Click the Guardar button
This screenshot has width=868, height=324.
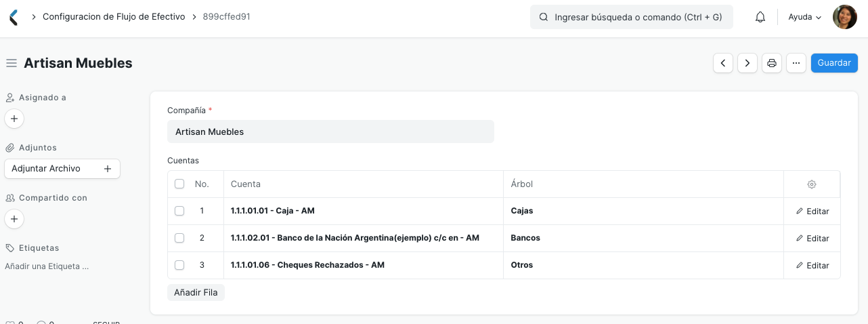tap(834, 63)
